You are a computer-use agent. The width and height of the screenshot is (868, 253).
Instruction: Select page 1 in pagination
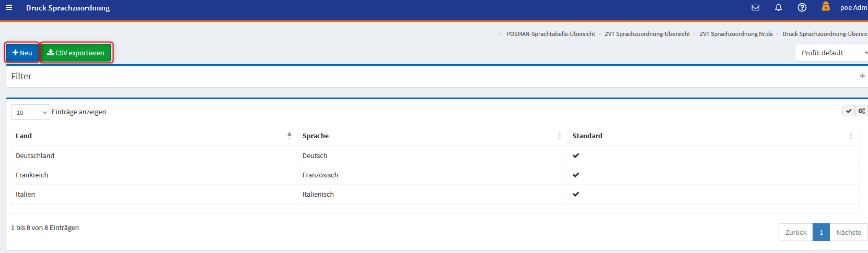pyautogui.click(x=821, y=232)
